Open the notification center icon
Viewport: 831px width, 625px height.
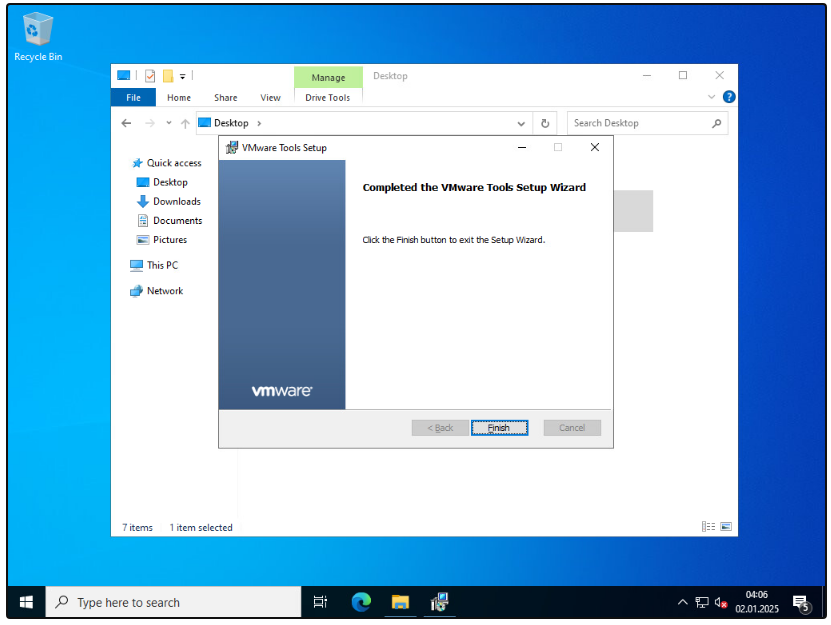pyautogui.click(x=801, y=603)
